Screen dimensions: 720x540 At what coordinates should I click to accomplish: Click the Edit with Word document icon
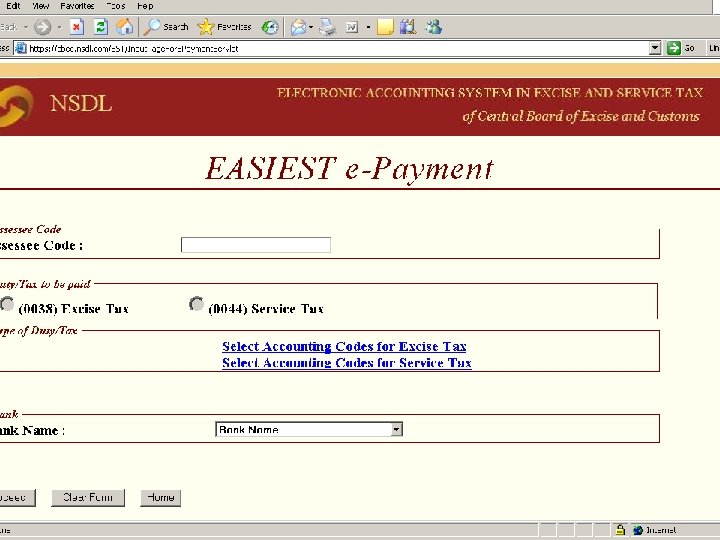pos(352,27)
